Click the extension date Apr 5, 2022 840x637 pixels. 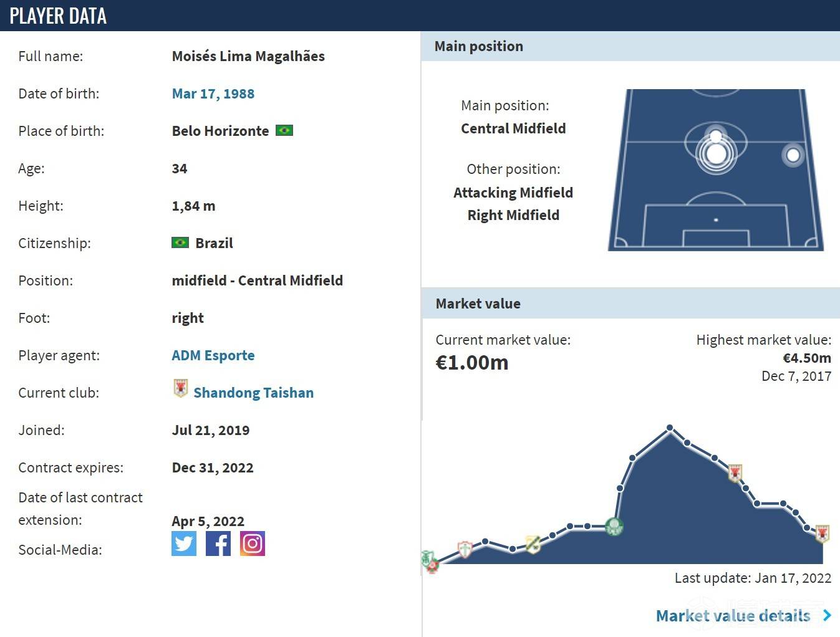[x=208, y=521]
